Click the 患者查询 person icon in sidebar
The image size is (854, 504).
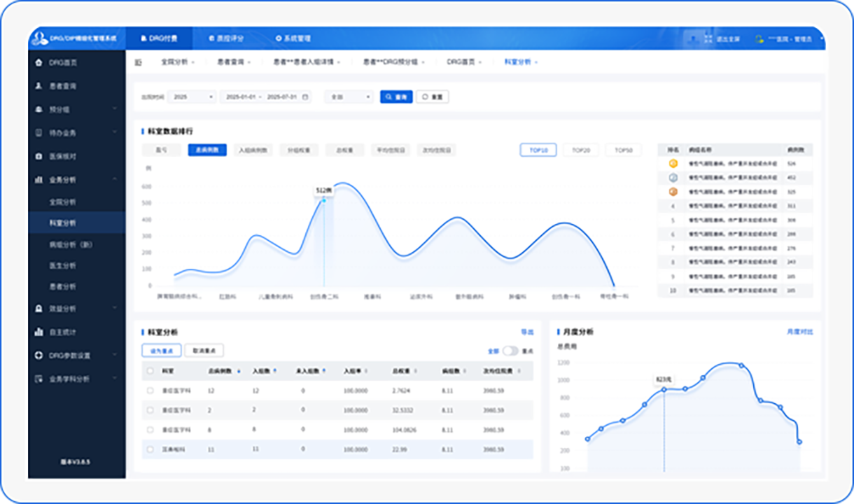[38, 86]
